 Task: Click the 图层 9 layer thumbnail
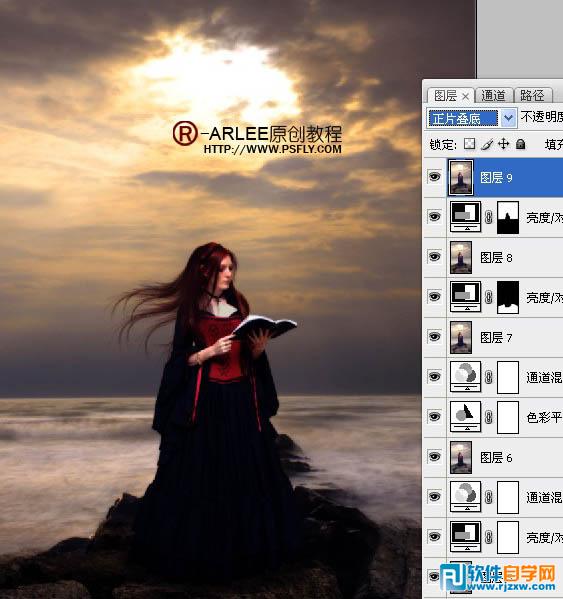461,177
